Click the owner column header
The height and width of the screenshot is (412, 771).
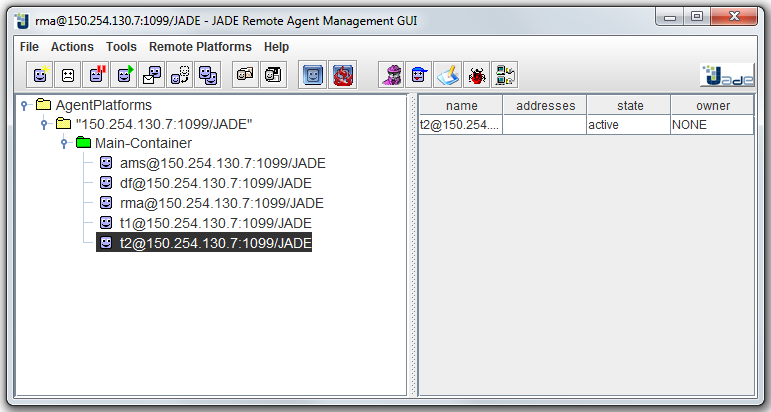[x=712, y=105]
